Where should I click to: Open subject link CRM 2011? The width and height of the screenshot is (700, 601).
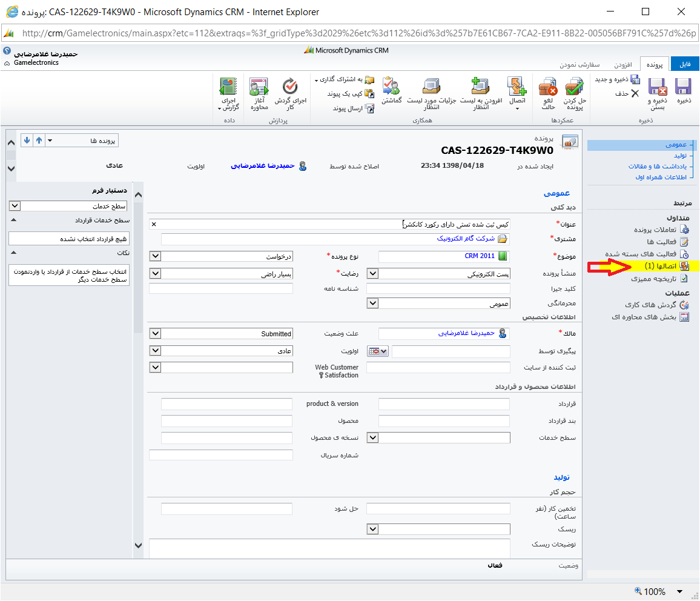pos(480,256)
